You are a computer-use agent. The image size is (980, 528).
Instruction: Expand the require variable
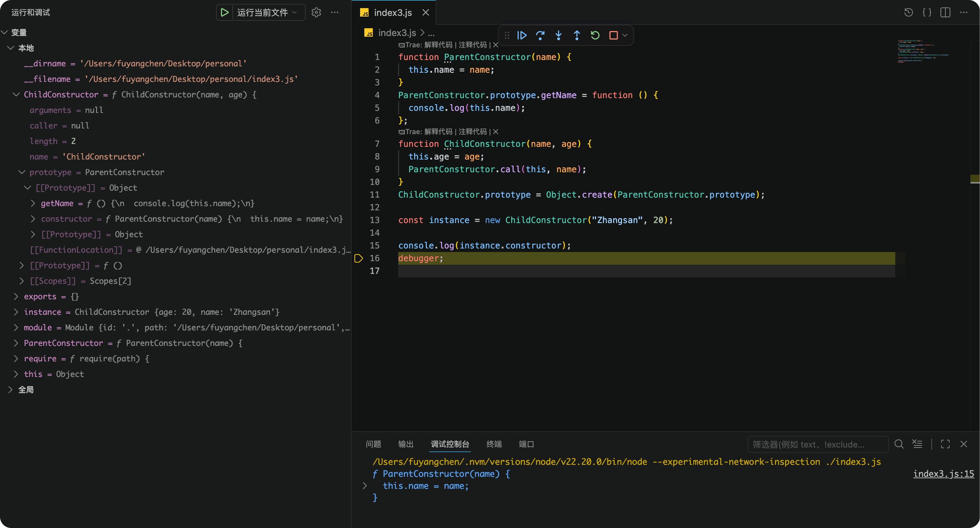16,358
